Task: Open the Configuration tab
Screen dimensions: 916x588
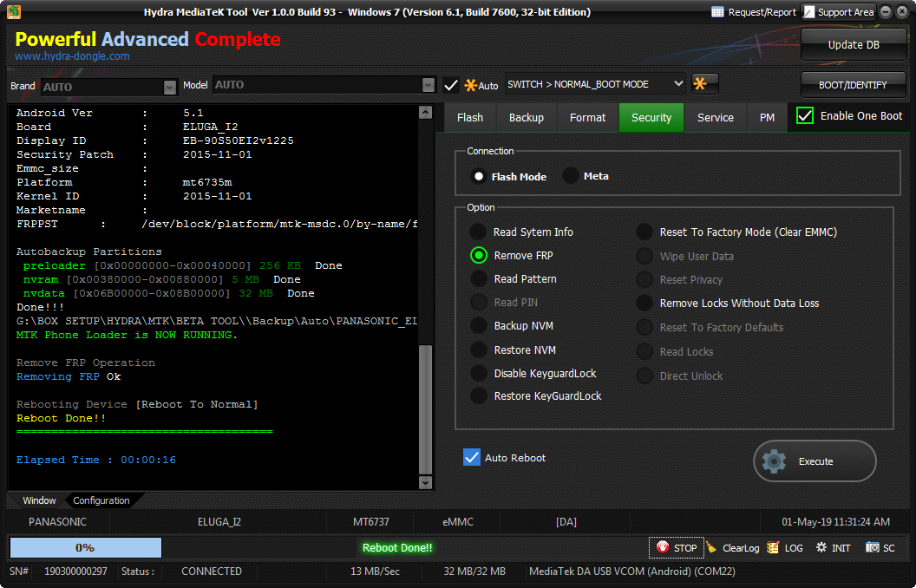Action: pyautogui.click(x=101, y=500)
